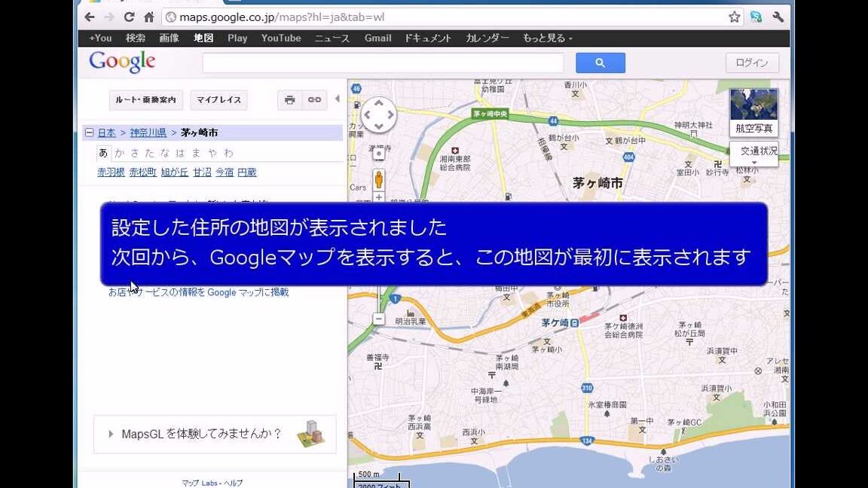Screen dimensions: 868x488
Task: Collapse the side panel with the arrow
Action: 338,99
